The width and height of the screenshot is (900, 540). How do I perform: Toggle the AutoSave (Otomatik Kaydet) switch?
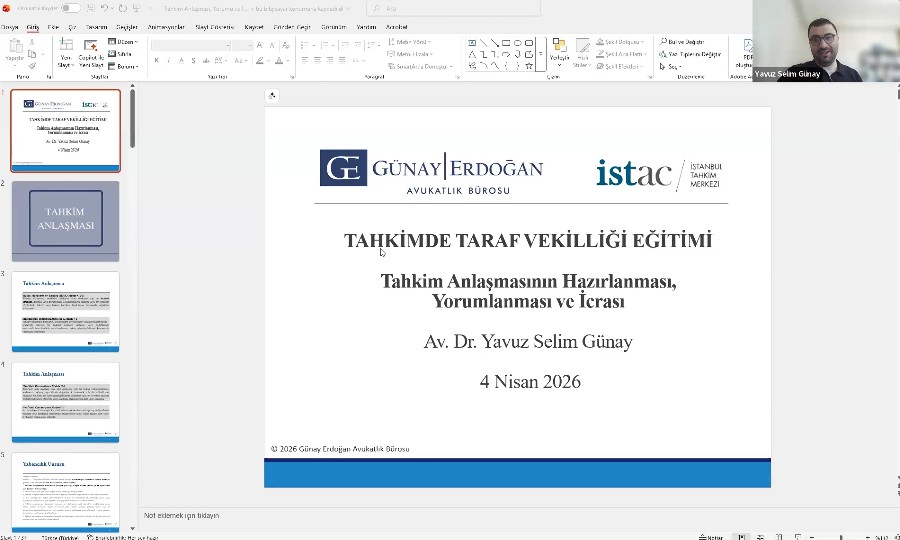(70, 8)
